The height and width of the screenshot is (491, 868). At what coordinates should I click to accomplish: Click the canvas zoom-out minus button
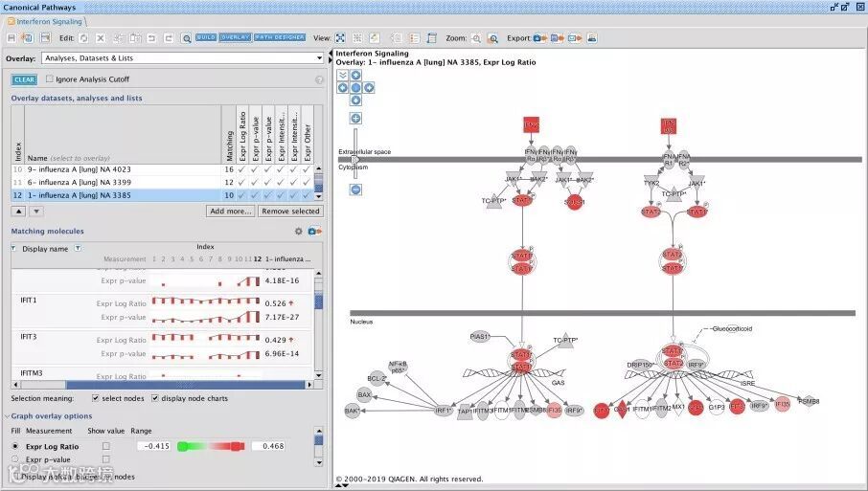pos(356,190)
